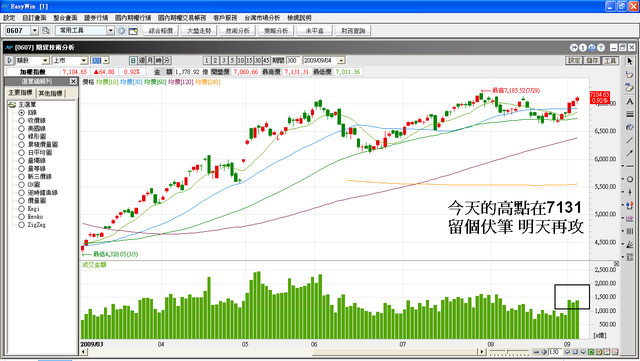
Task: Click the chart horizontal scrollbar track
Action: tap(282, 352)
